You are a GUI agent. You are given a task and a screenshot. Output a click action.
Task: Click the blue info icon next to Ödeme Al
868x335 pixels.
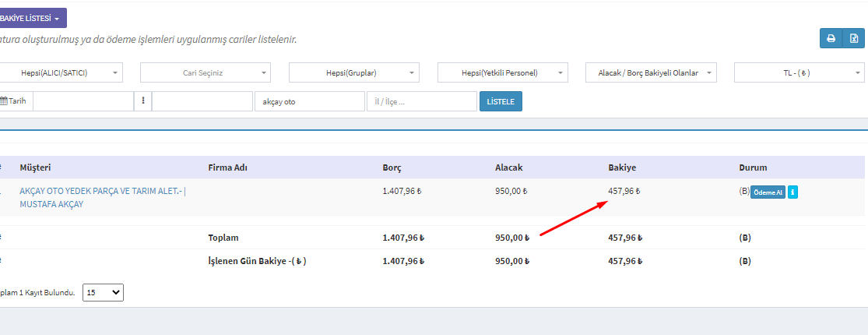[x=792, y=192]
